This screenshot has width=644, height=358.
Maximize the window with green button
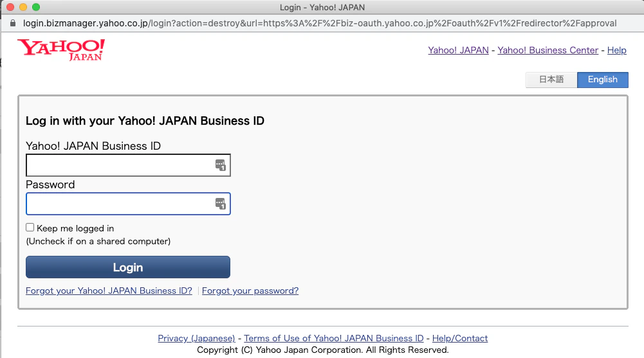(x=36, y=7)
